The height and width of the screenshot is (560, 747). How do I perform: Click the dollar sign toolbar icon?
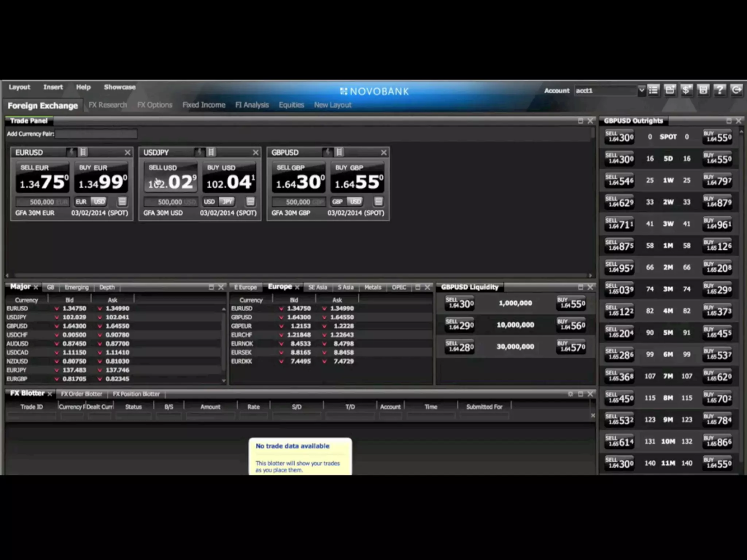(x=686, y=90)
